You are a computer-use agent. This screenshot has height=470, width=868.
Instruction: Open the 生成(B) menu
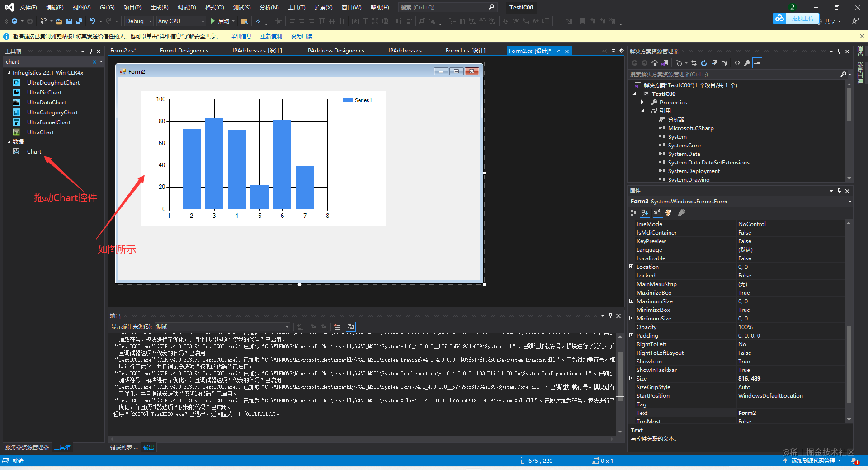[x=159, y=7]
